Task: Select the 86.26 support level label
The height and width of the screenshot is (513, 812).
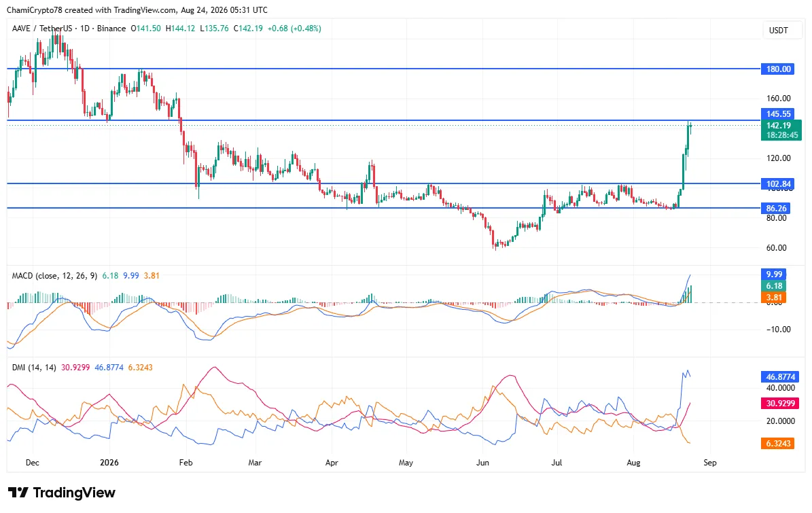Action: (x=775, y=208)
